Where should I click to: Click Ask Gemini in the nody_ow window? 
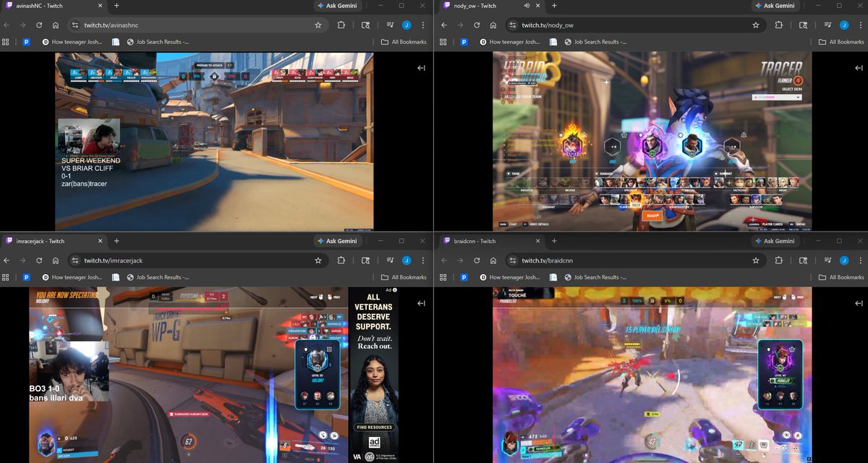pyautogui.click(x=774, y=6)
